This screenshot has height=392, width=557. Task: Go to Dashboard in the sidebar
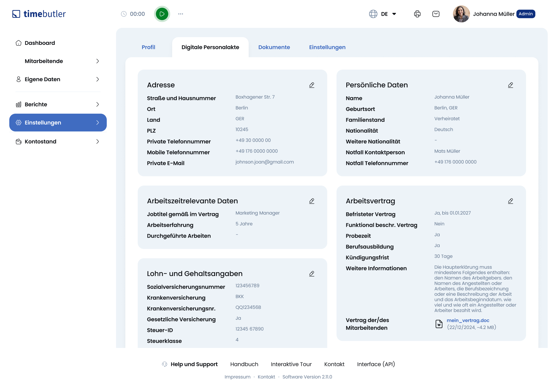click(x=40, y=43)
